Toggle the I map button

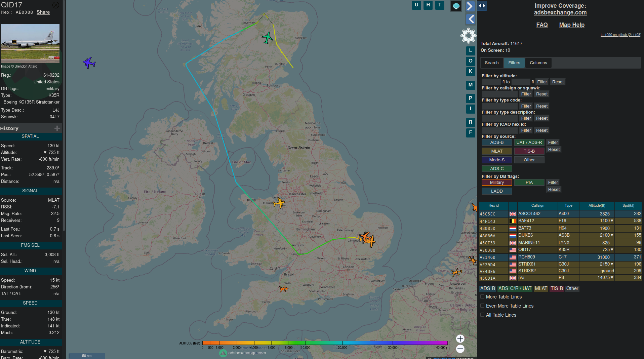[x=471, y=109]
